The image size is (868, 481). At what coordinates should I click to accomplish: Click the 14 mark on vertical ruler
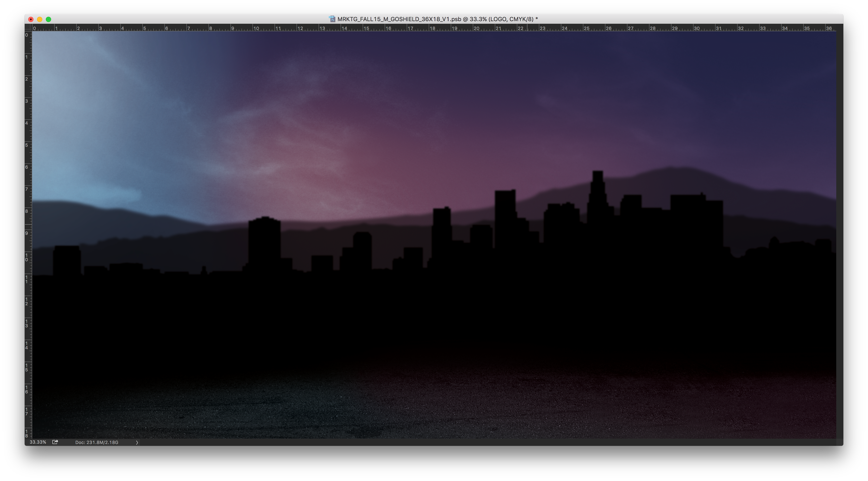pos(27,346)
